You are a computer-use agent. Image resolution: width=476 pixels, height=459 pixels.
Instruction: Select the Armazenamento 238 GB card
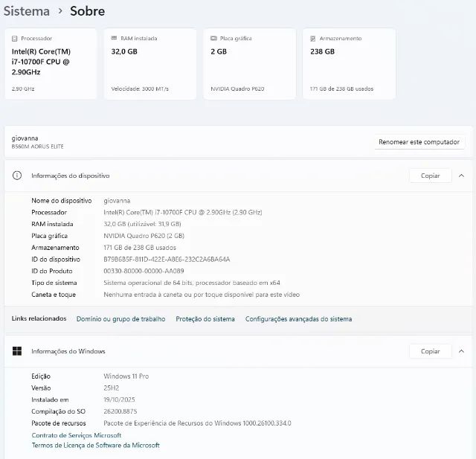click(349, 64)
